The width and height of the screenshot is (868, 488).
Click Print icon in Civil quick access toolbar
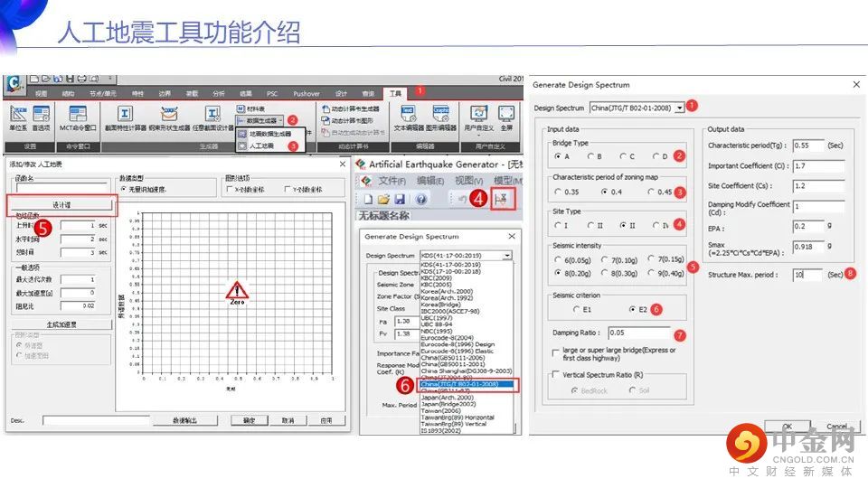(82, 79)
